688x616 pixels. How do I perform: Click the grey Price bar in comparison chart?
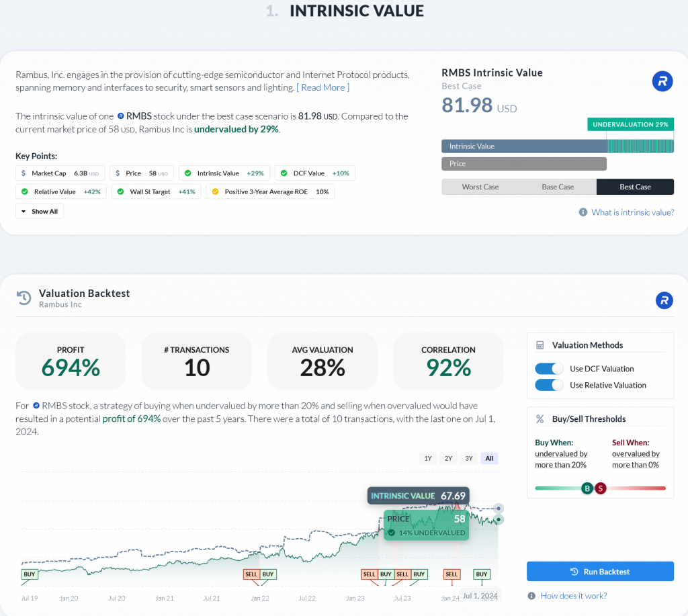point(524,164)
